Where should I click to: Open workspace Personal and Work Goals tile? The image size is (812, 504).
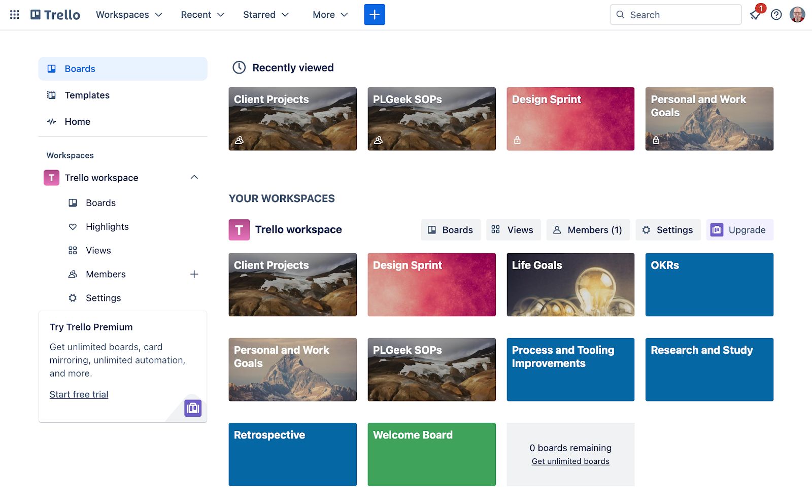click(293, 369)
